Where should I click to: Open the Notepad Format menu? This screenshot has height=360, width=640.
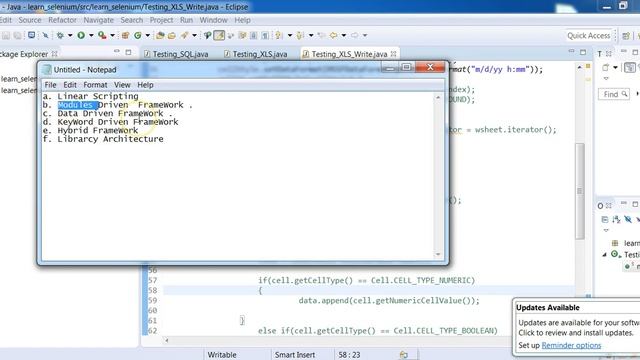coord(95,85)
